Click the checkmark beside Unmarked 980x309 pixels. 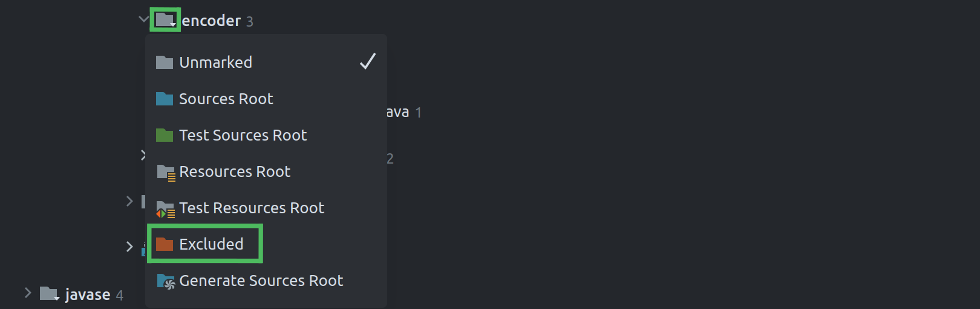point(368,61)
